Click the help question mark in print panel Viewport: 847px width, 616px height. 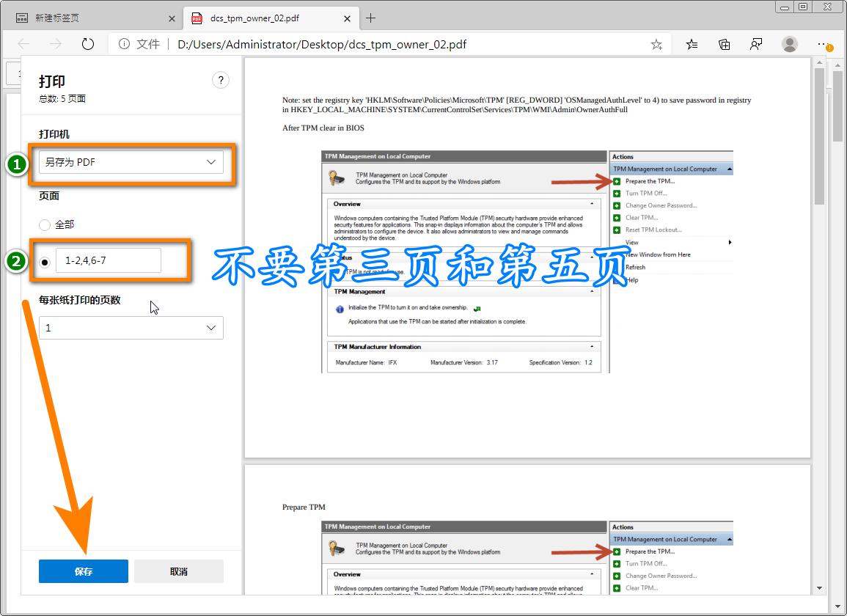pyautogui.click(x=221, y=80)
